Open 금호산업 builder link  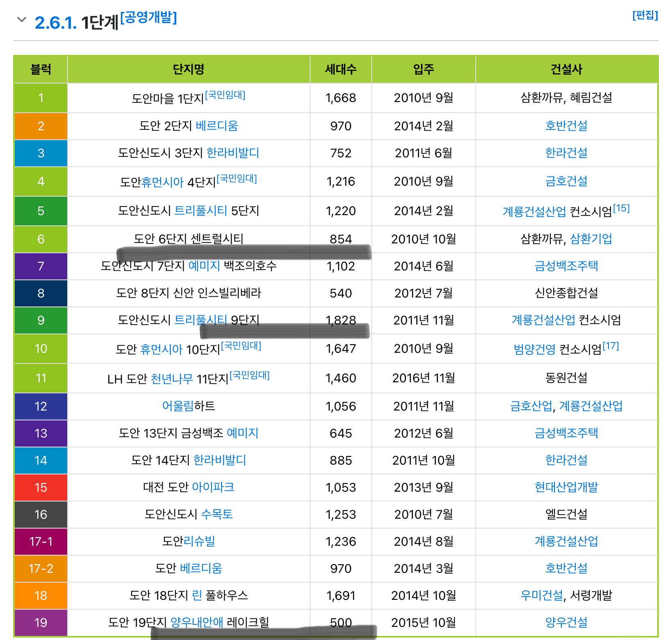pos(531,406)
